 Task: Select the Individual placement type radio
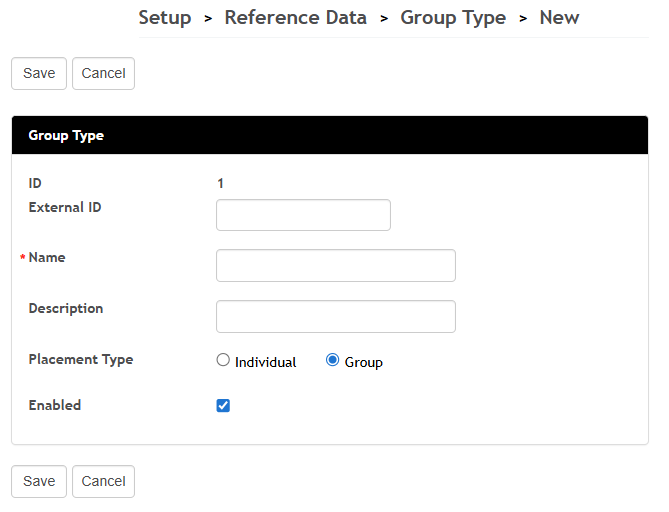pos(223,360)
